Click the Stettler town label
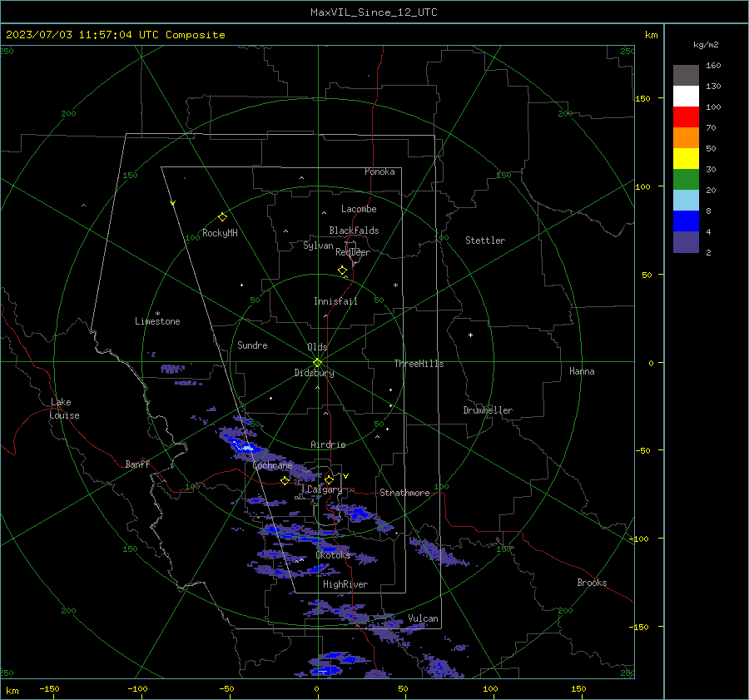Screen dimensions: 749x700 [x=485, y=241]
